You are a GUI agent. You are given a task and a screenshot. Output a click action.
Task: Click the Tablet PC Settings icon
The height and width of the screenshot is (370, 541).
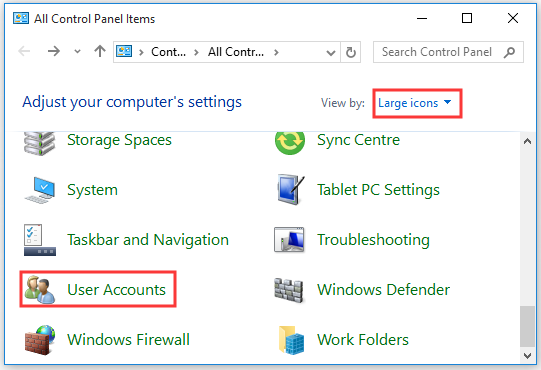coord(291,189)
